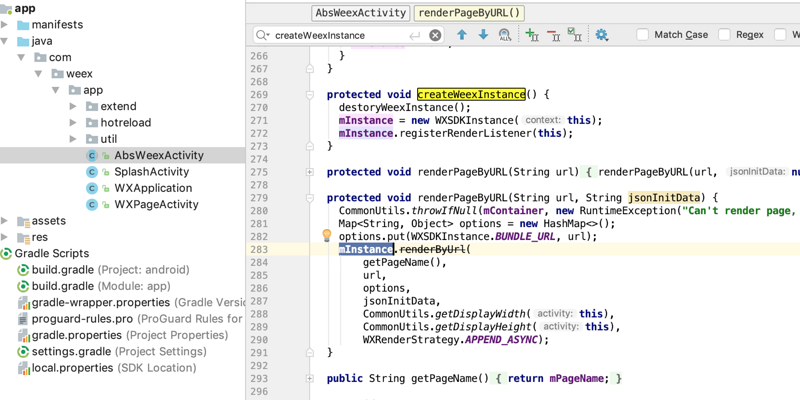Enable the Match Case checkbox
Viewport: 800px width, 400px height.
coord(643,35)
